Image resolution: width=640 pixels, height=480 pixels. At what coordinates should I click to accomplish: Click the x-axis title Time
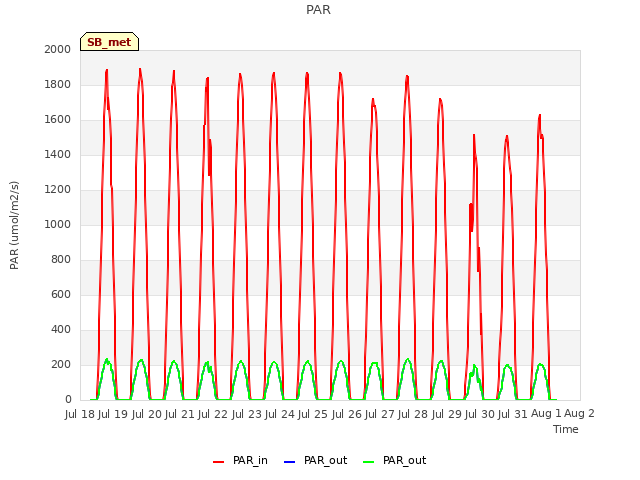[x=566, y=429]
